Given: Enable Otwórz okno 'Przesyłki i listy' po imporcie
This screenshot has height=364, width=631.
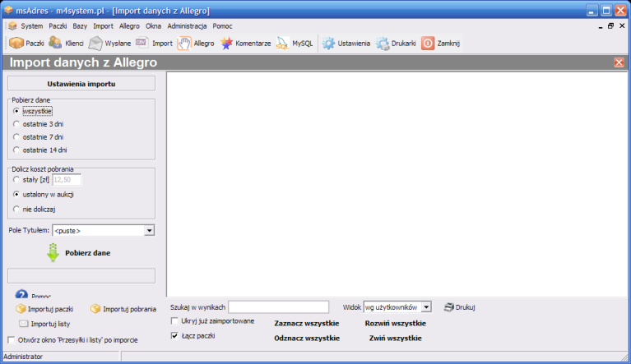Looking at the screenshot, I should click(12, 340).
